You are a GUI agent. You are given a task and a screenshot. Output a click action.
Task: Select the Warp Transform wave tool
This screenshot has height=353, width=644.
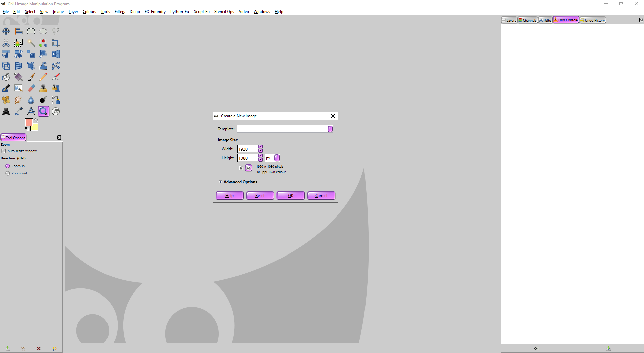click(43, 66)
